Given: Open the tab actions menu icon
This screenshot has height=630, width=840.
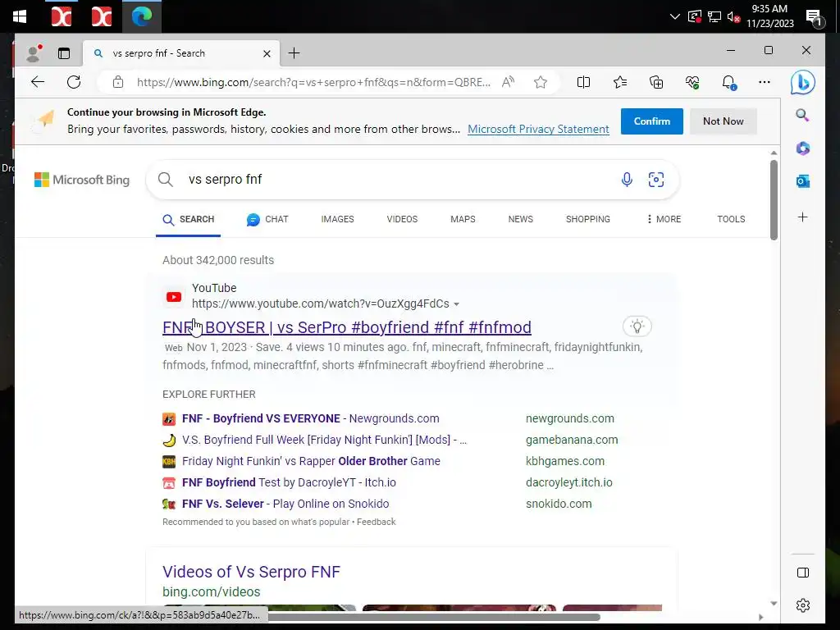Looking at the screenshot, I should click(x=64, y=53).
